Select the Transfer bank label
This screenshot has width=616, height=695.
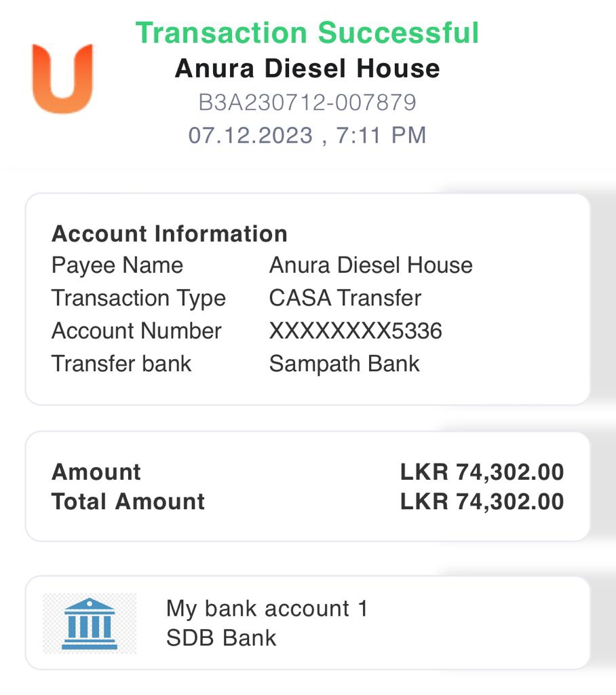tap(121, 363)
